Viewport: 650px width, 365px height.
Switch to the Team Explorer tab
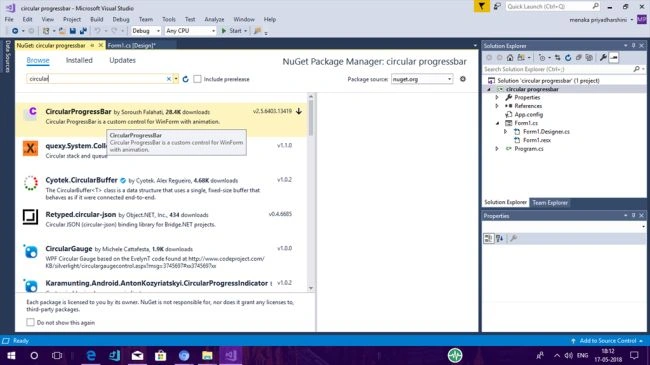(550, 202)
